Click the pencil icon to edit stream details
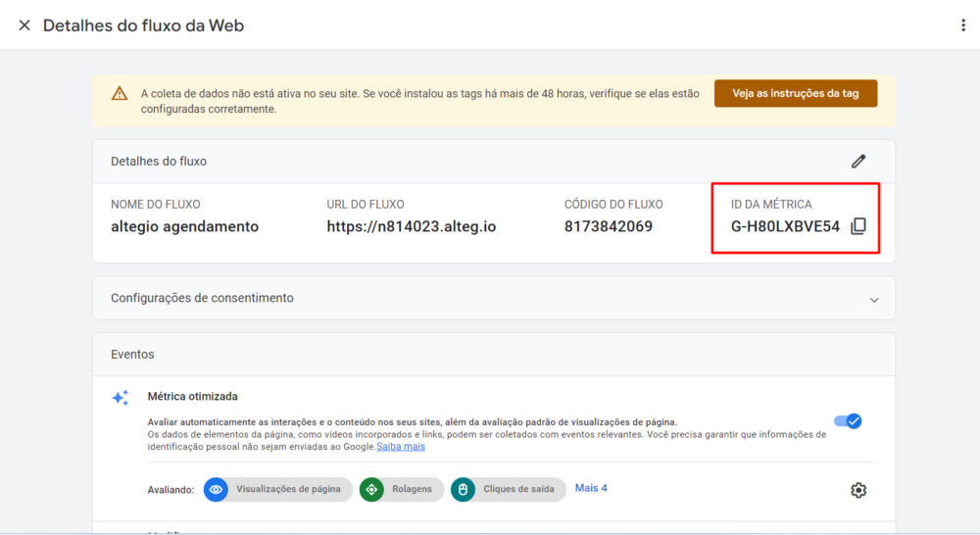Screen dimensions: 980x535 tap(858, 161)
